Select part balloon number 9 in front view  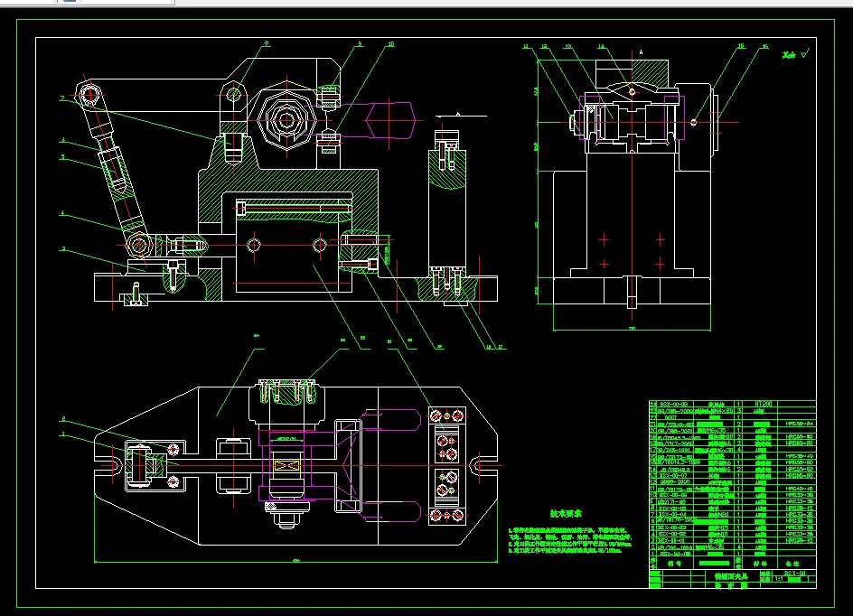click(360, 43)
